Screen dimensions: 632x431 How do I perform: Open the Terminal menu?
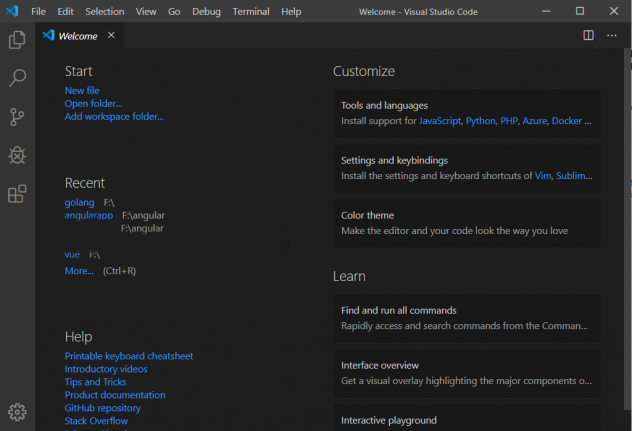point(251,11)
